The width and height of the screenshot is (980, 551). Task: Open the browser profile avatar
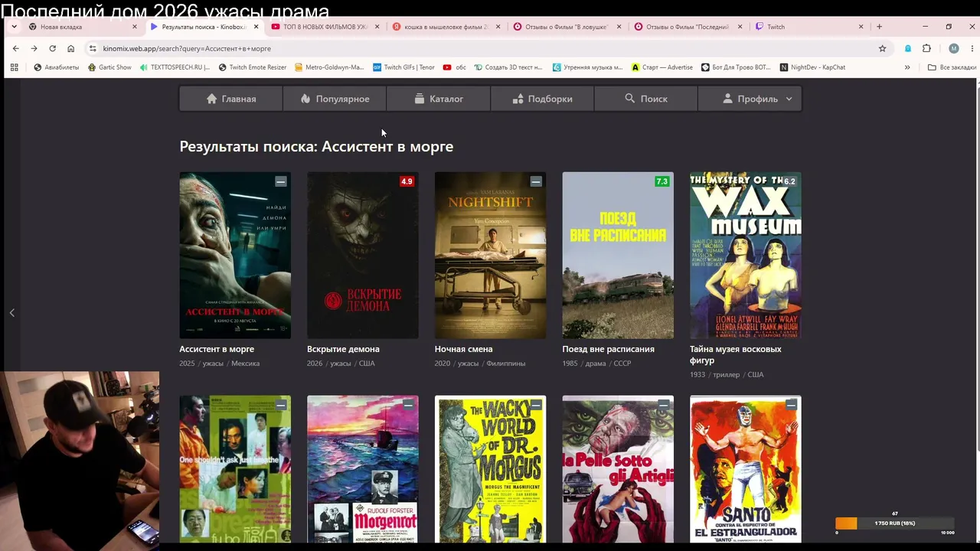pos(953,48)
